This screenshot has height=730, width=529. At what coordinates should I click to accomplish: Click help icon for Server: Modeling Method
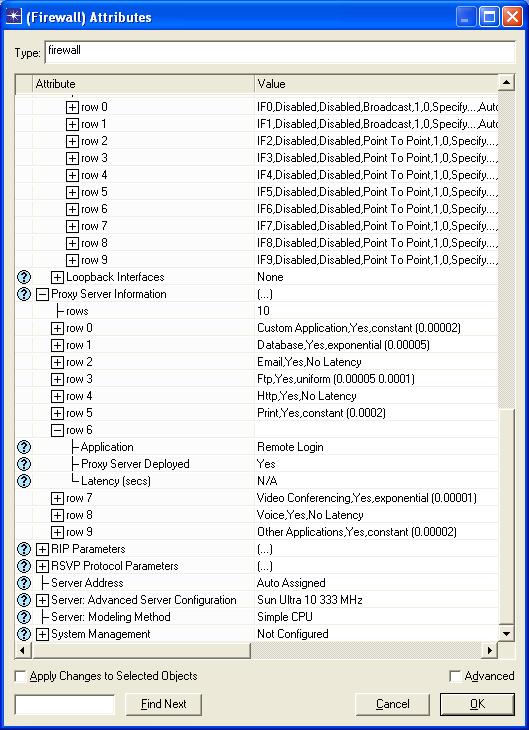24,617
